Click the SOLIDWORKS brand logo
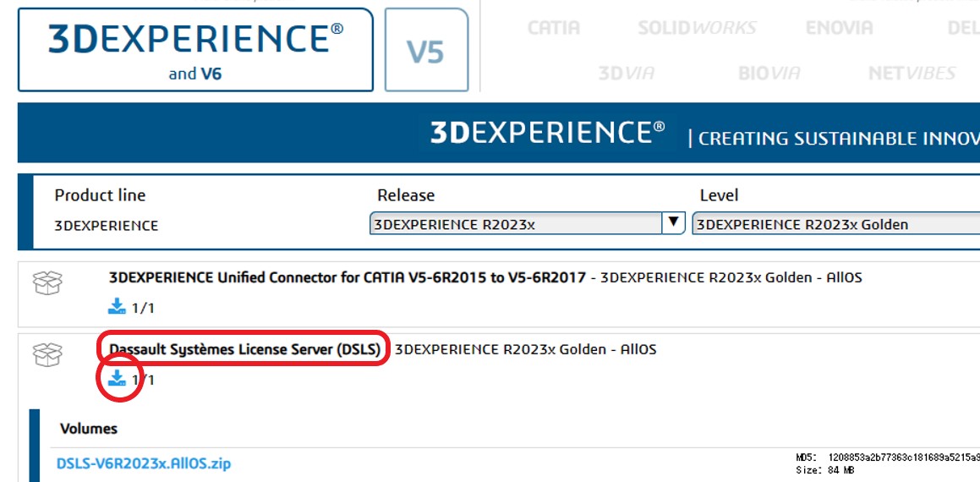This screenshot has height=482, width=980. tap(697, 28)
